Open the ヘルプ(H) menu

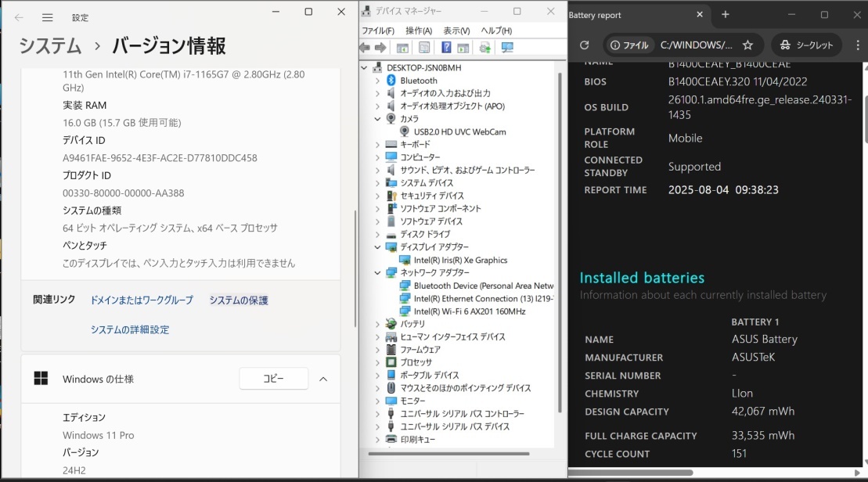tap(496, 31)
